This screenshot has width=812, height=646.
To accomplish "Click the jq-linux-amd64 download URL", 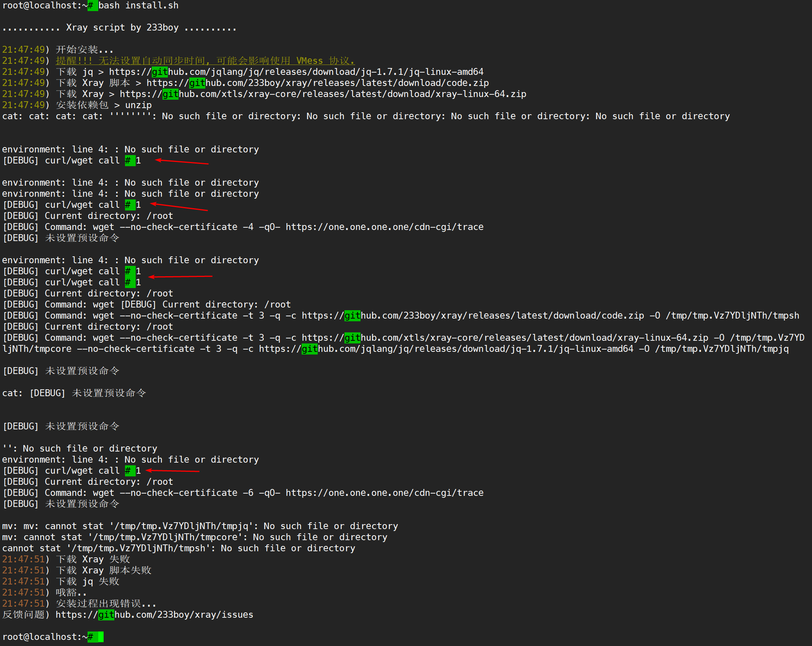I will (296, 72).
